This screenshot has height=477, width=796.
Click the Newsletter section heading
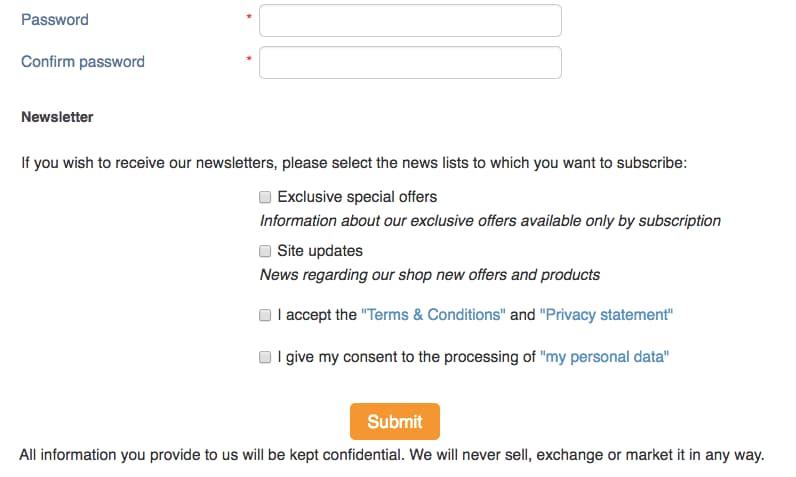coord(57,117)
